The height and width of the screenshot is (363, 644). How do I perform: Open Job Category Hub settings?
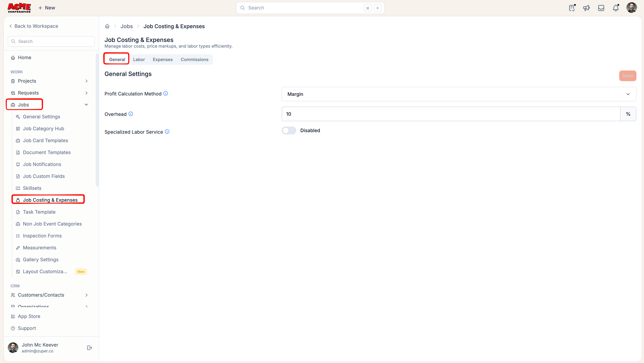click(x=44, y=129)
